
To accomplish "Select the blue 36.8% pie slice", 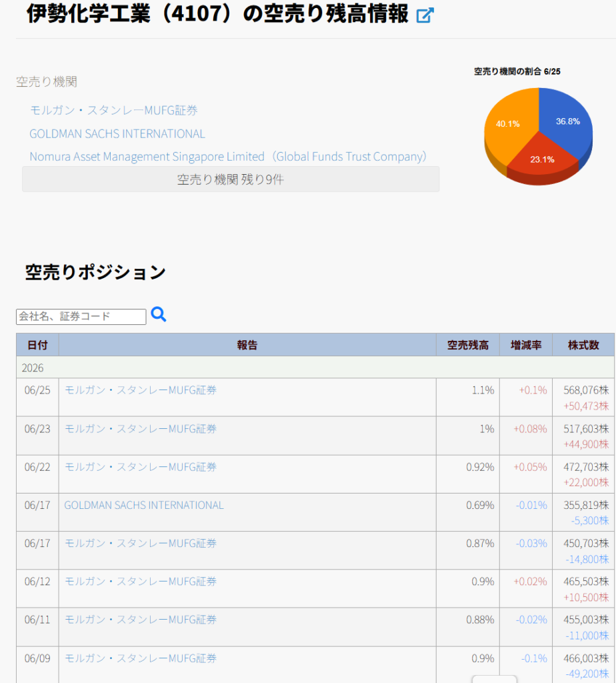I will pos(566,122).
